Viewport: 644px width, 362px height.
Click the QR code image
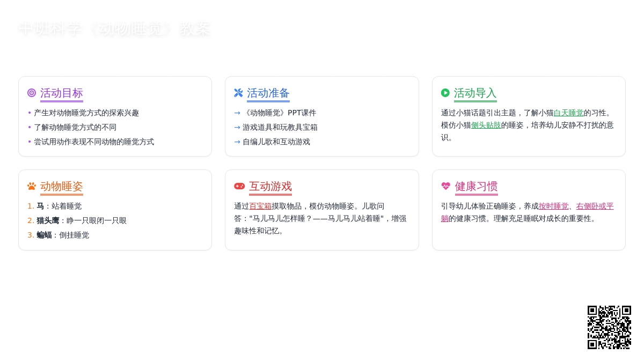tap(609, 327)
